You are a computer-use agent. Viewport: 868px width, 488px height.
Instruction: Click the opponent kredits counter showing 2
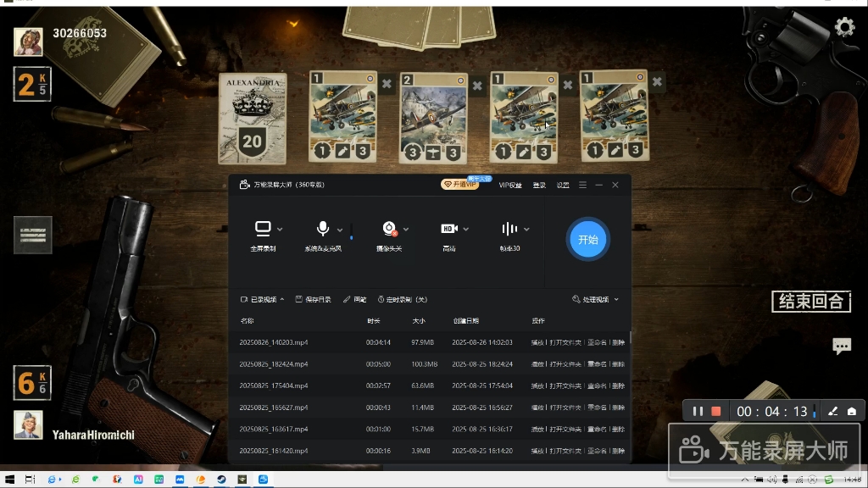click(x=33, y=84)
